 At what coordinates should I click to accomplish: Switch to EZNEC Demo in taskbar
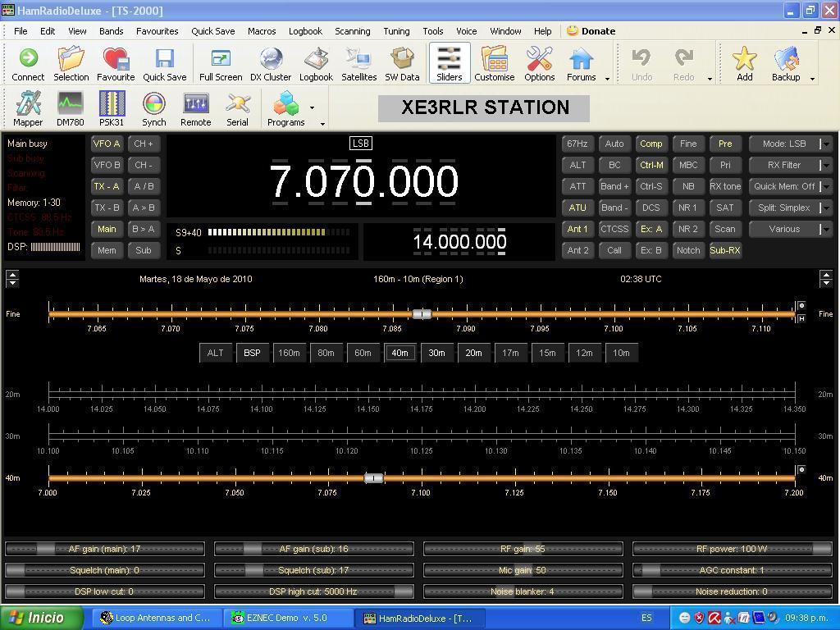pos(287,618)
